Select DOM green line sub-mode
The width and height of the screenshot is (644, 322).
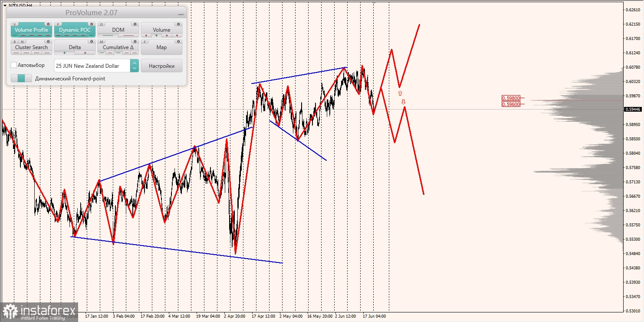pos(108,35)
